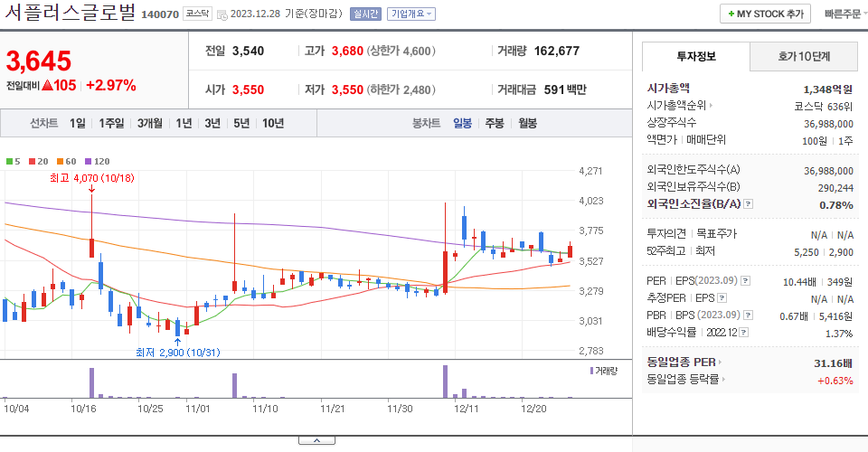Click help icon next to PER EPS(2023.09)
This screenshot has height=452, width=868.
745,281
